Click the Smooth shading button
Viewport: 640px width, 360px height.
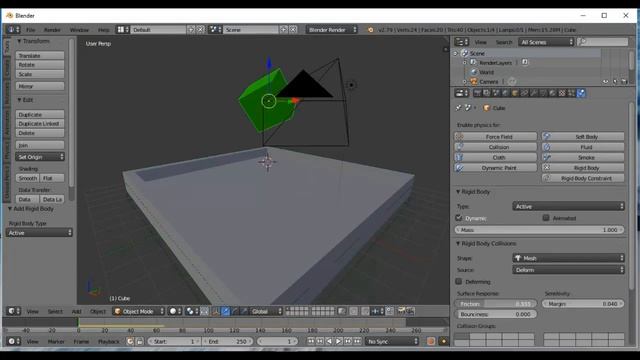(x=28, y=178)
